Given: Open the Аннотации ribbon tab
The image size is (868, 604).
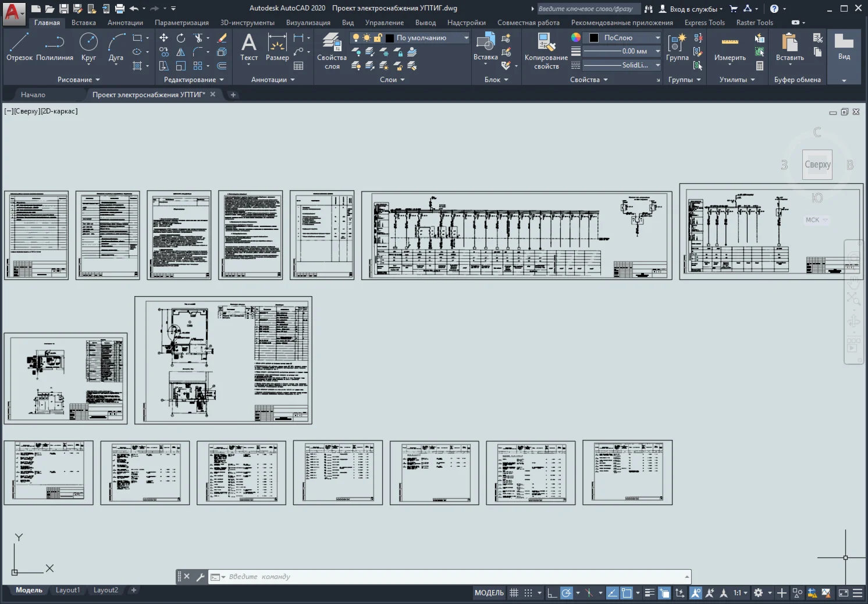Looking at the screenshot, I should (x=125, y=23).
